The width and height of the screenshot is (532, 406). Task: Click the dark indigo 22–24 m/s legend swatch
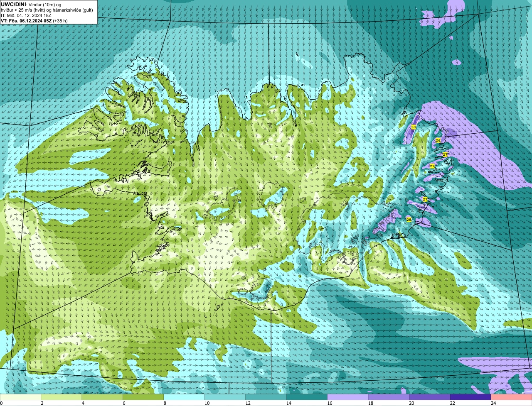click(x=470, y=397)
